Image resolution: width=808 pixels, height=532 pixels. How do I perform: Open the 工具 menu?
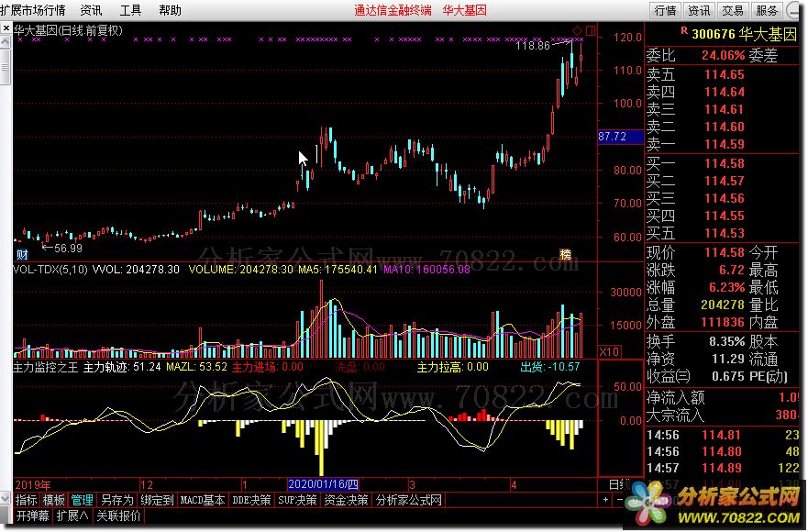click(130, 10)
